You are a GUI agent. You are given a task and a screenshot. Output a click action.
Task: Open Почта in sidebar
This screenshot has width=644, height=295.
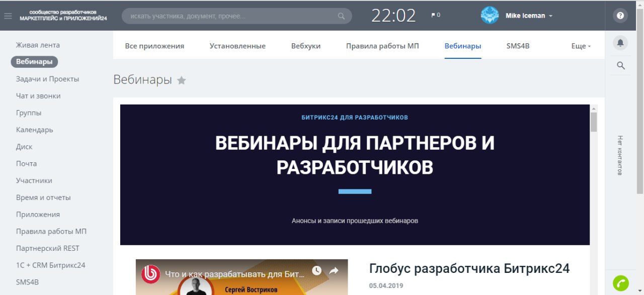(26, 163)
